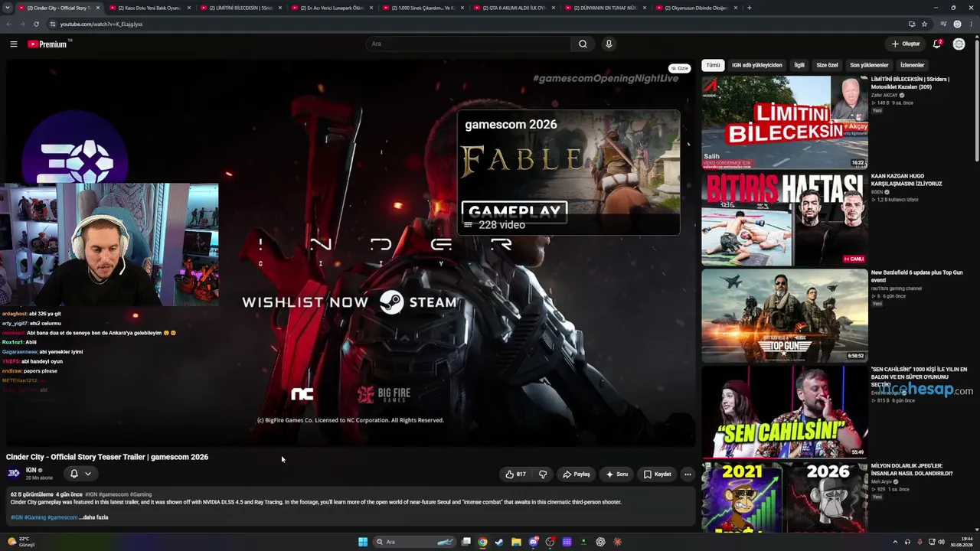Select the 'Son yüklenenler' filter chip
Screen dimensions: 980x551
[x=869, y=65]
